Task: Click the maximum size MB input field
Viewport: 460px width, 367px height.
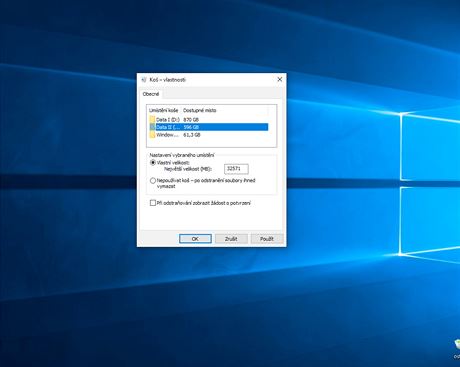Action: point(236,169)
